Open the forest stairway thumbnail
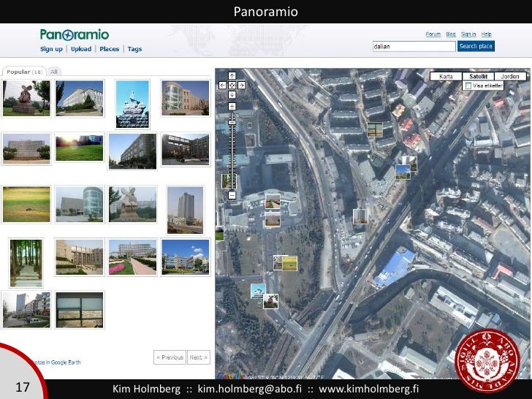The width and height of the screenshot is (532, 399). tap(26, 263)
